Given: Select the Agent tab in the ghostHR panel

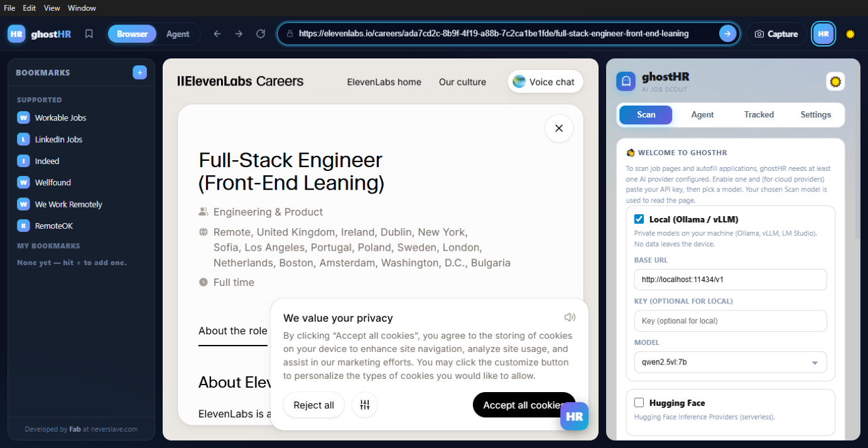Looking at the screenshot, I should [x=702, y=115].
